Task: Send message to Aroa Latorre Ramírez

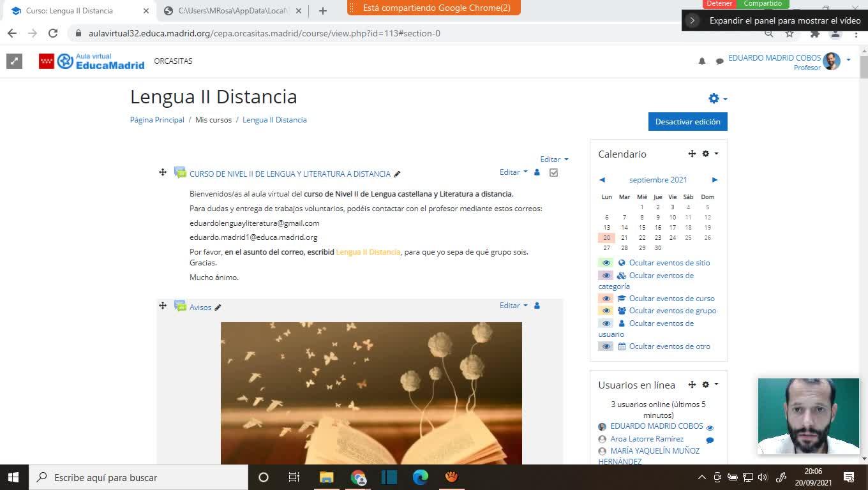Action: coord(710,440)
